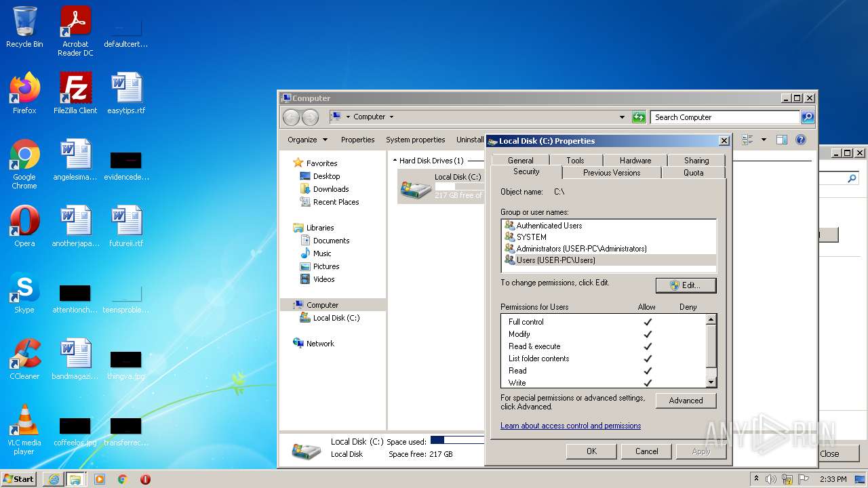Select Users (USER-PC\Users) entry
Screen dimensions: 868x488
click(609, 260)
